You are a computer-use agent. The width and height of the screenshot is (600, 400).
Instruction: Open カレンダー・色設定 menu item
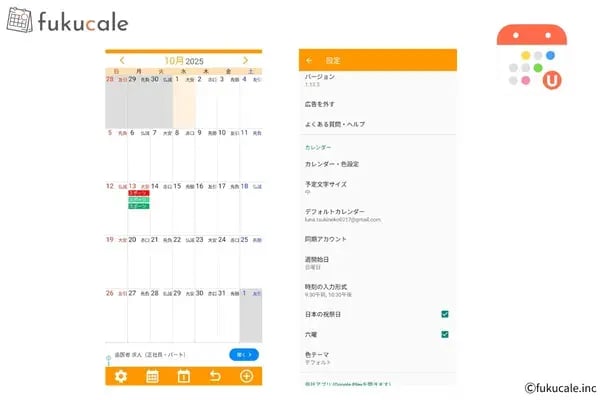coord(332,163)
